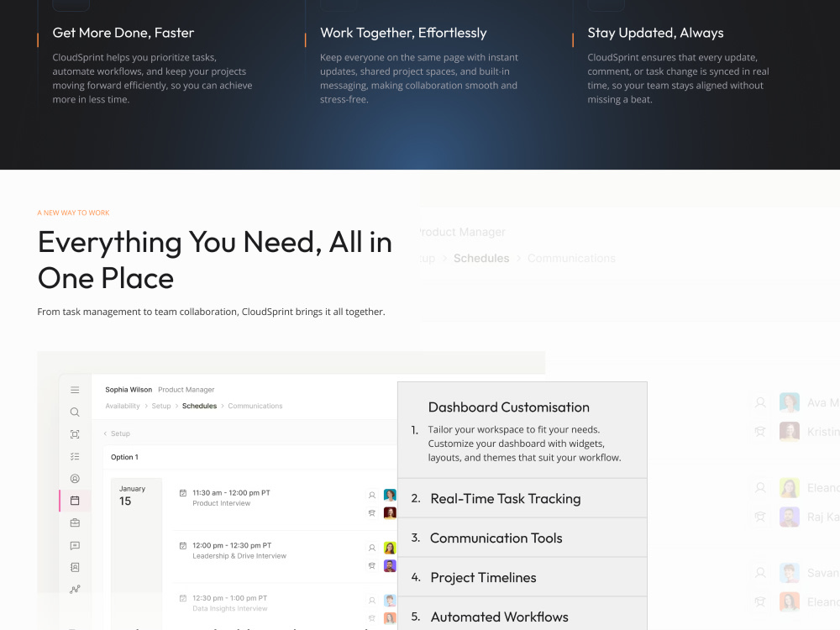Select the highlighted calendar sidebar icon

pyautogui.click(x=75, y=501)
